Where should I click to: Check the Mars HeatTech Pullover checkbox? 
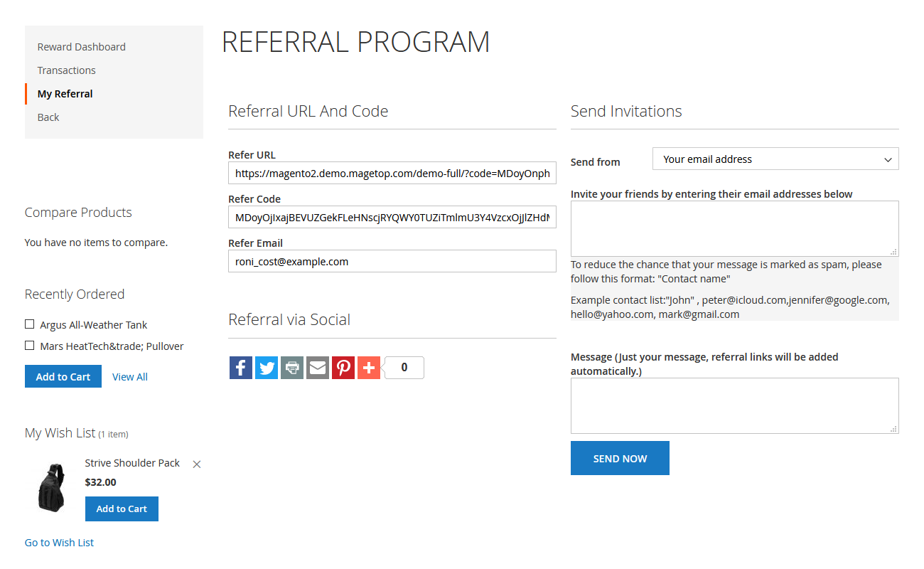(30, 346)
